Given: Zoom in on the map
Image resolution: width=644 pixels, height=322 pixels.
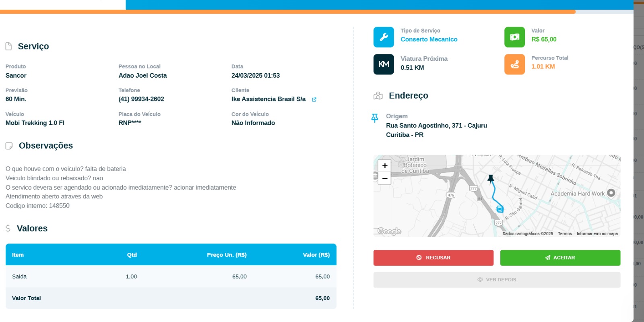Looking at the screenshot, I should pos(385,166).
